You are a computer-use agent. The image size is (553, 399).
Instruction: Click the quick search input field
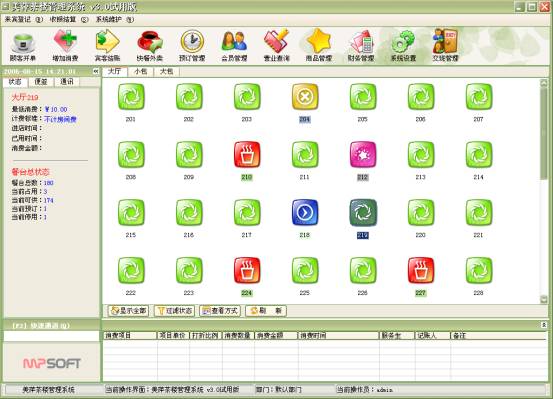click(x=51, y=336)
